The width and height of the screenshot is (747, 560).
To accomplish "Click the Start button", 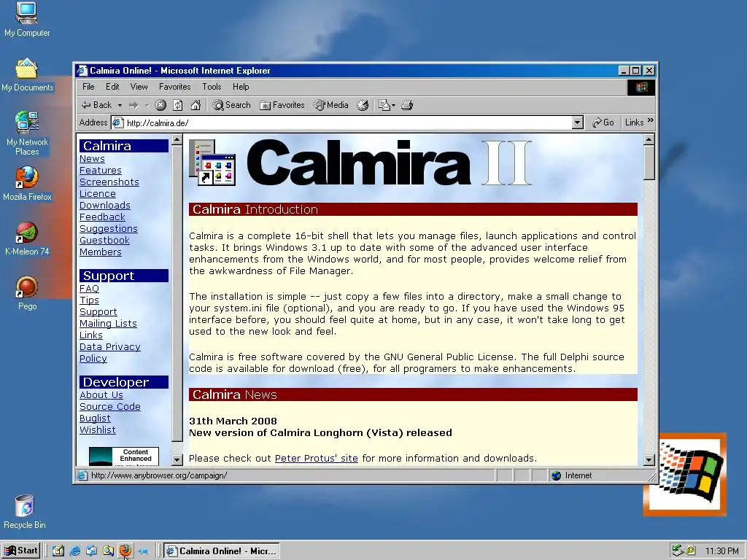I will click(20, 551).
